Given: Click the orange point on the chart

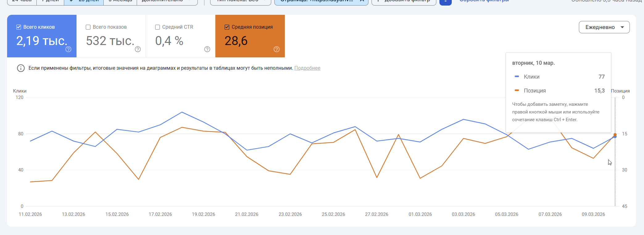Looking at the screenshot, I should click(x=615, y=135).
